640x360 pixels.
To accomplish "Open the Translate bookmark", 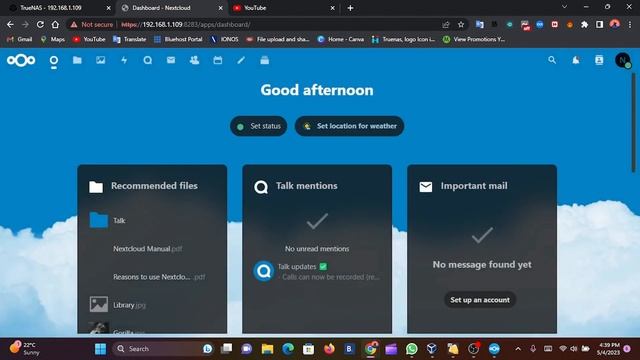I will coord(130,39).
